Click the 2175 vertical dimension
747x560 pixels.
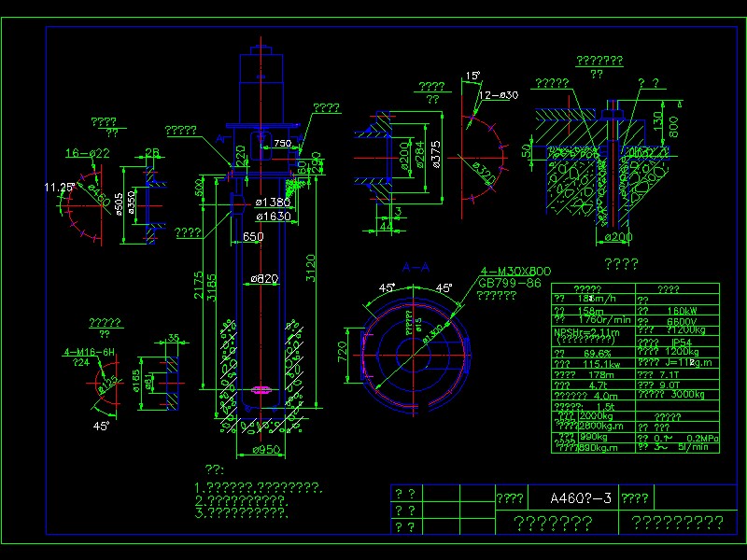coord(199,286)
